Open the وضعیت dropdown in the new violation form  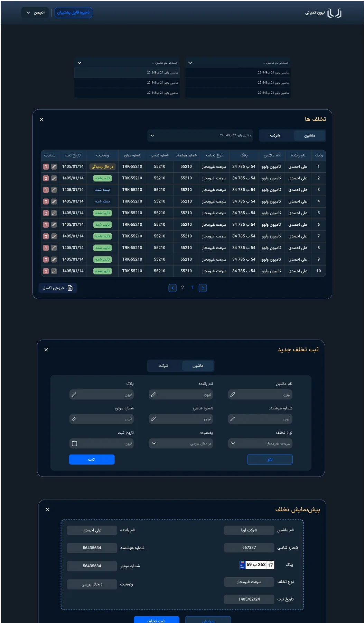tap(181, 443)
